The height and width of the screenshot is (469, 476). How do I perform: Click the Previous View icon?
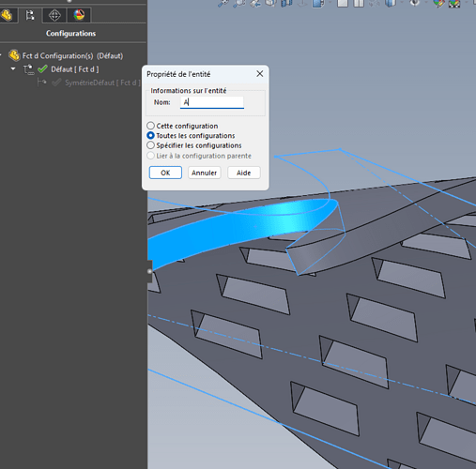click(255, 3)
